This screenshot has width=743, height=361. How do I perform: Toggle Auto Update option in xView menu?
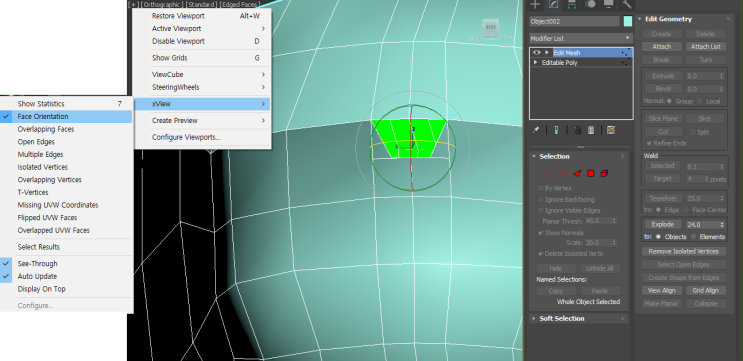coord(66,276)
